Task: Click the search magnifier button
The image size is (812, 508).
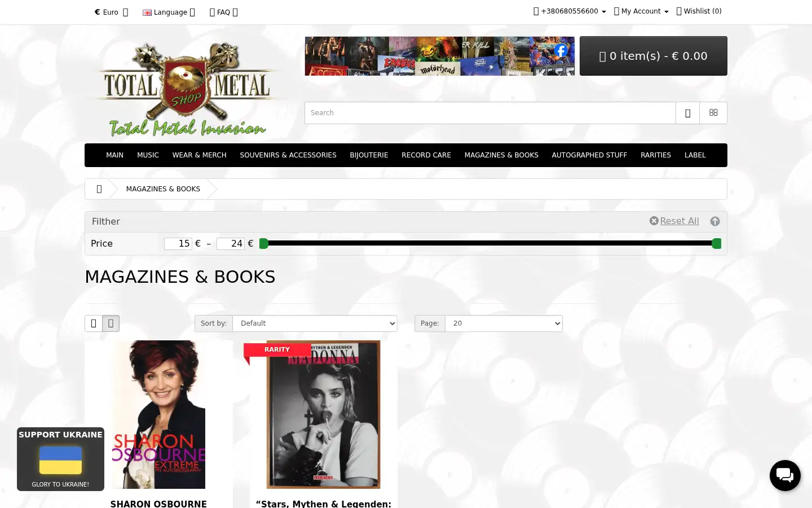Action: tap(687, 113)
